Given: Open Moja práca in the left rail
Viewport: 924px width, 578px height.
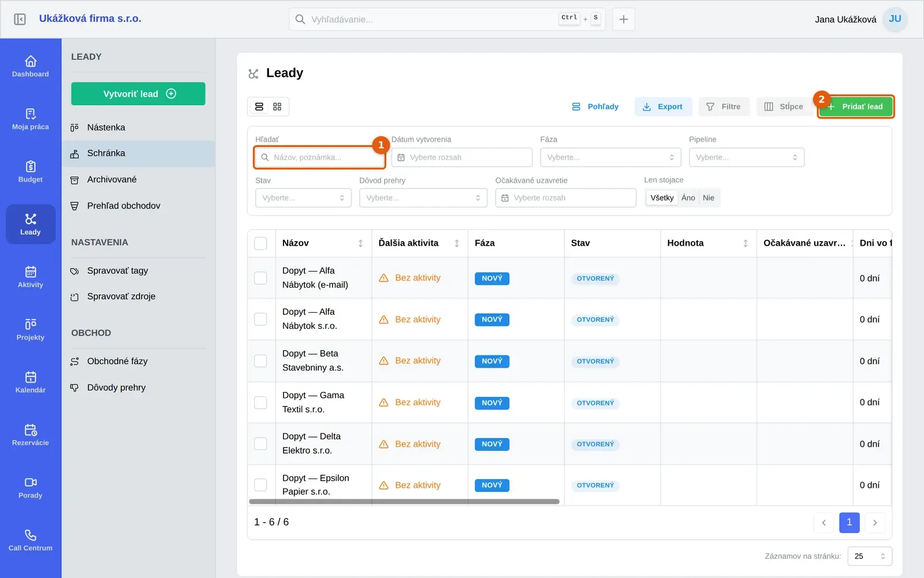Looking at the screenshot, I should [x=31, y=118].
